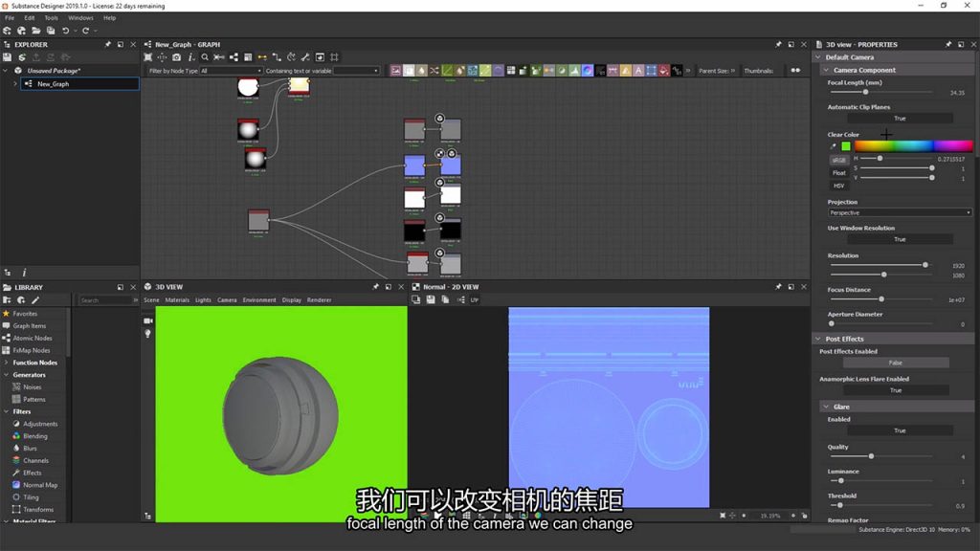
Task: Click the green Clear Color swatch
Action: coord(846,146)
